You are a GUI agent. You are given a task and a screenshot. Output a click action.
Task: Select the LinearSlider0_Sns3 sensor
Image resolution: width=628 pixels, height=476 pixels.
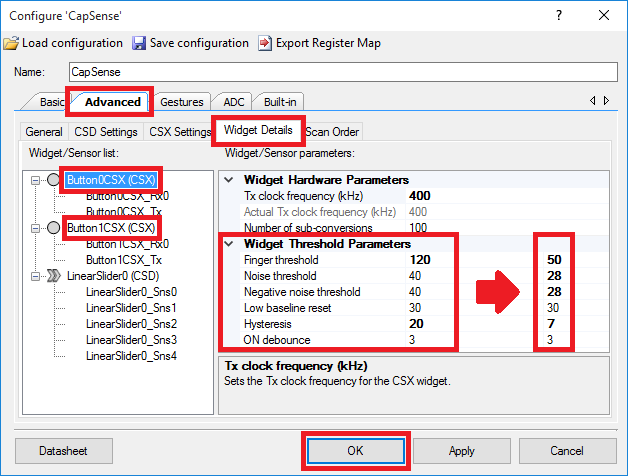pos(131,340)
